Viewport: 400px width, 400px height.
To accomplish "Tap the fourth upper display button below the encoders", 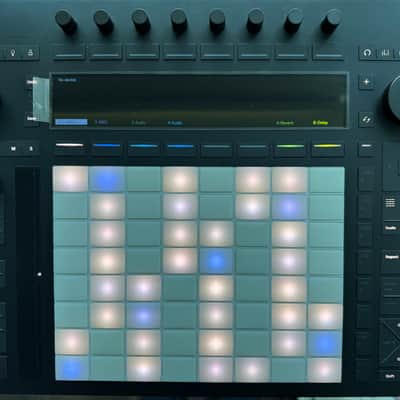I will click(x=180, y=53).
